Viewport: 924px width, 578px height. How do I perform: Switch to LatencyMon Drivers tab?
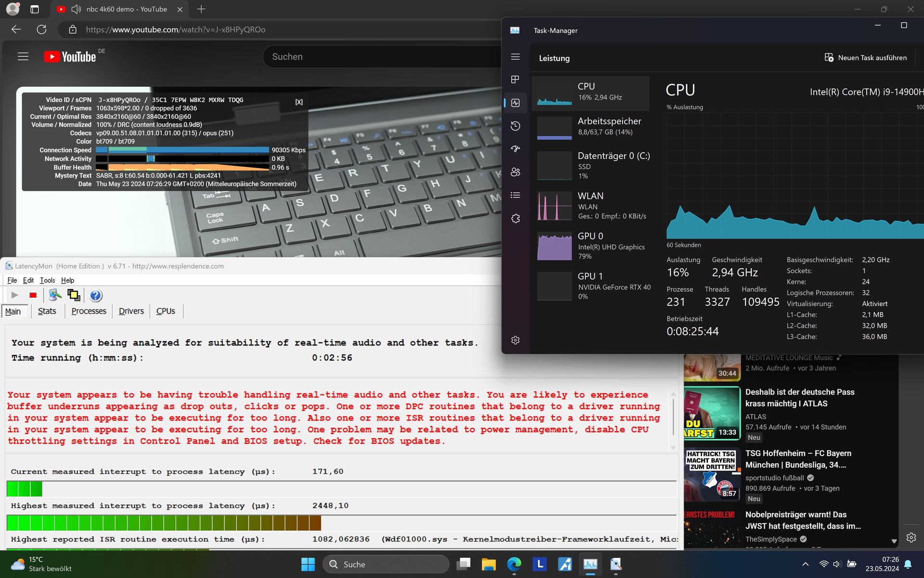[x=131, y=311]
